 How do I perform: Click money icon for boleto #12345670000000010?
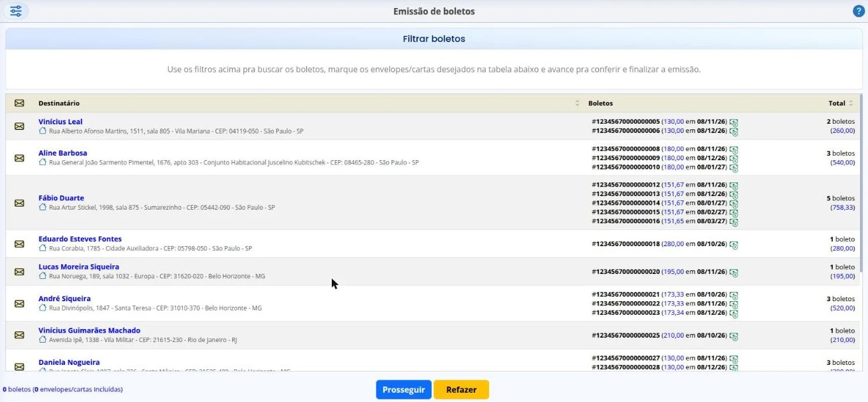click(734, 168)
